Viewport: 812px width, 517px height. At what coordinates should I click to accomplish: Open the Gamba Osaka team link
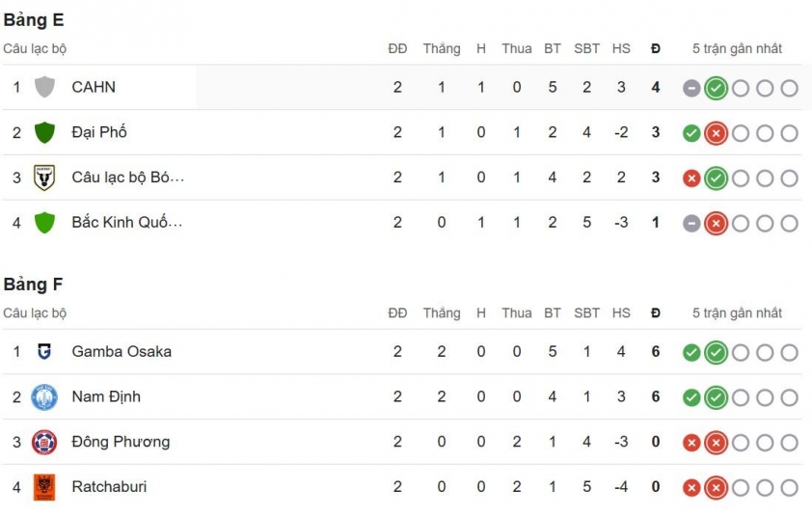(x=122, y=352)
